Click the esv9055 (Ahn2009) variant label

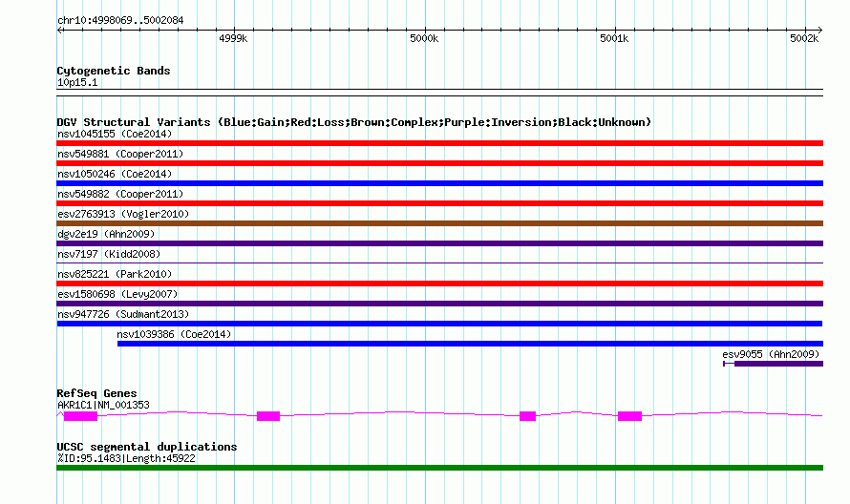pos(771,354)
